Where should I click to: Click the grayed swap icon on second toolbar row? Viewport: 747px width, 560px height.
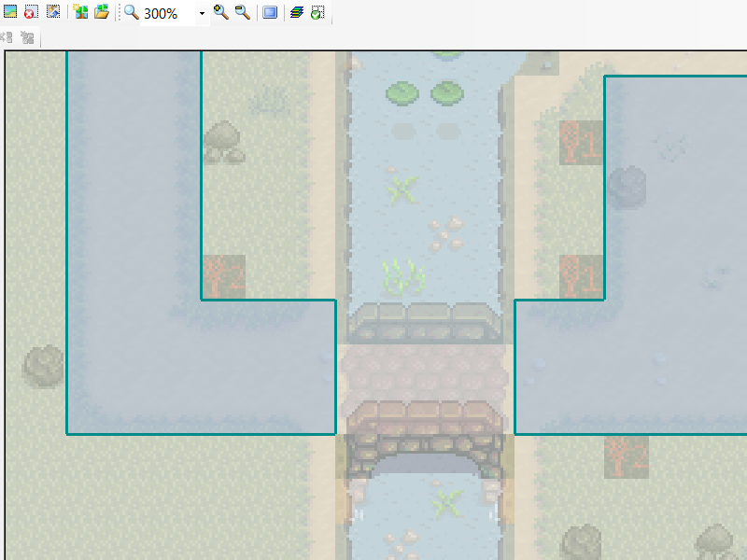pos(7,38)
